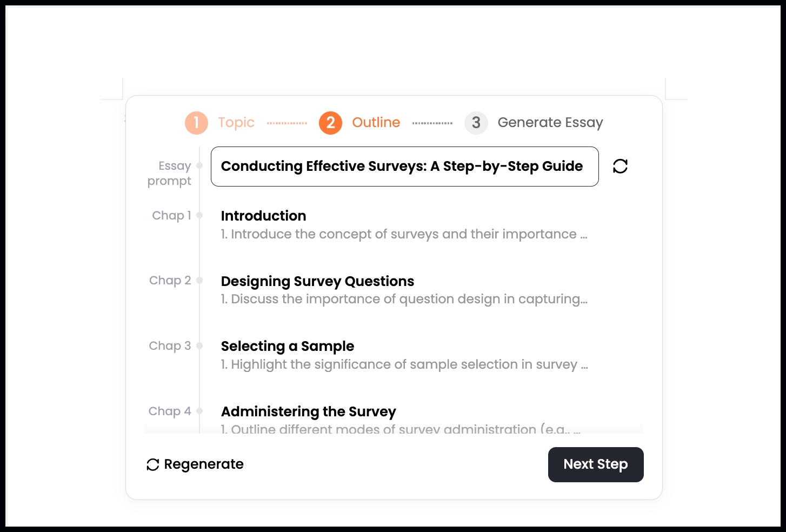Go to the Topic step
786x532 pixels.
coord(236,123)
